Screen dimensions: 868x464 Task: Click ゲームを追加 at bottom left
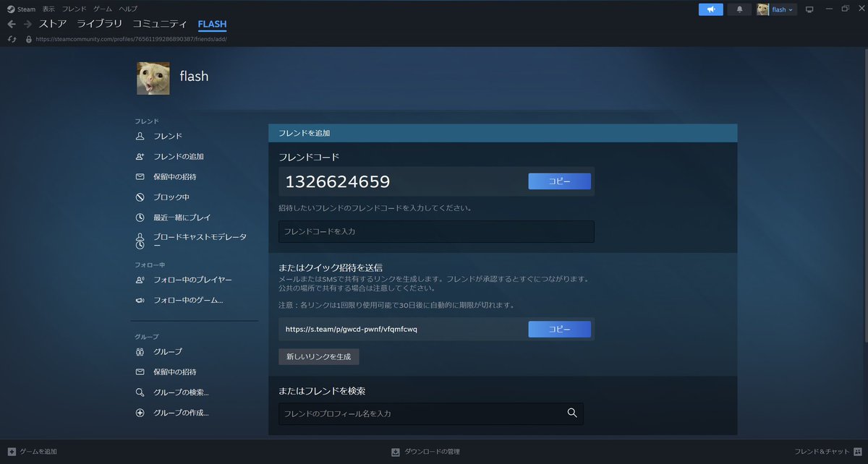pos(38,452)
